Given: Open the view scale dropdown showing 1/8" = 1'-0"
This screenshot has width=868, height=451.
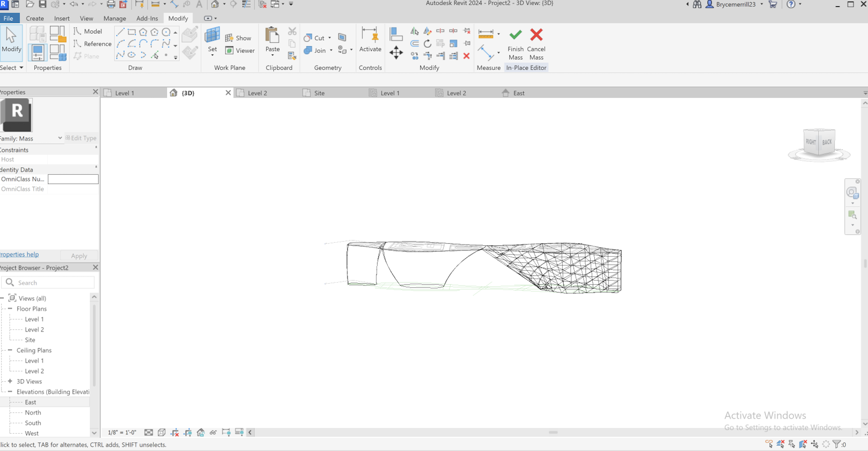Looking at the screenshot, I should pos(122,432).
